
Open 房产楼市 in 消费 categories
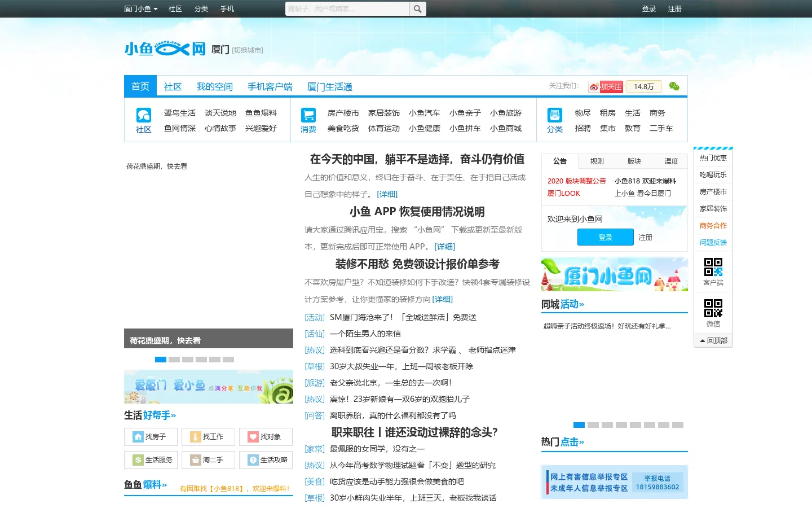click(343, 113)
